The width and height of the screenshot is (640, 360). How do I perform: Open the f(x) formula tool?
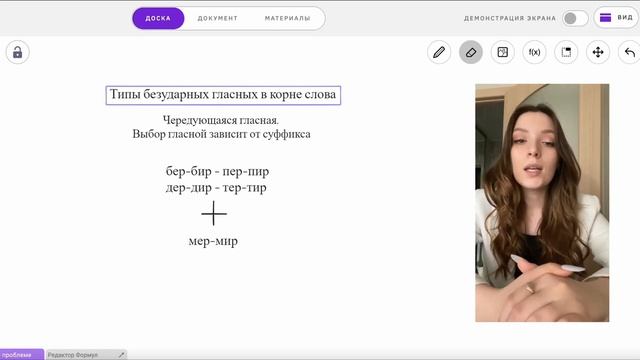pyautogui.click(x=534, y=52)
